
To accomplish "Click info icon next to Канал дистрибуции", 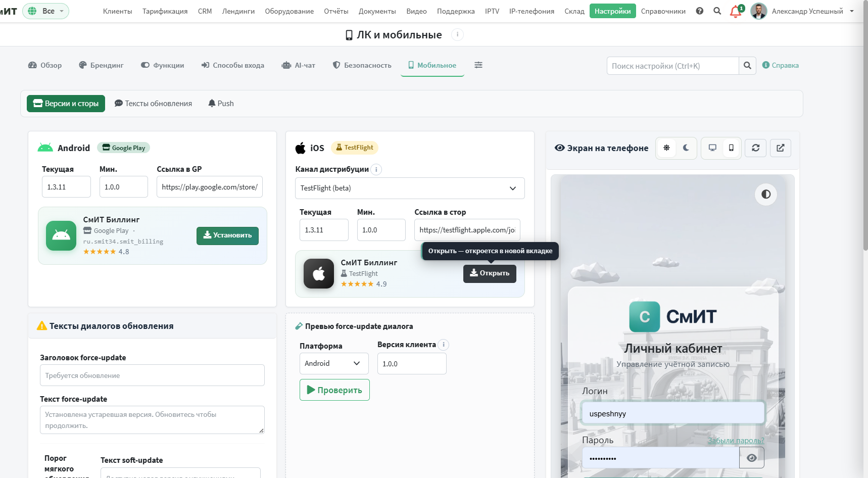I will click(x=376, y=169).
